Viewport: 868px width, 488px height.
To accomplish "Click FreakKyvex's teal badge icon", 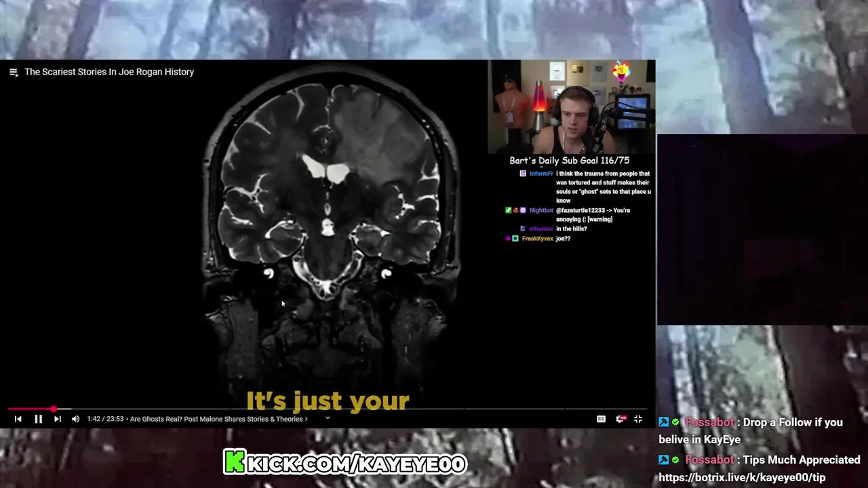I will point(515,239).
